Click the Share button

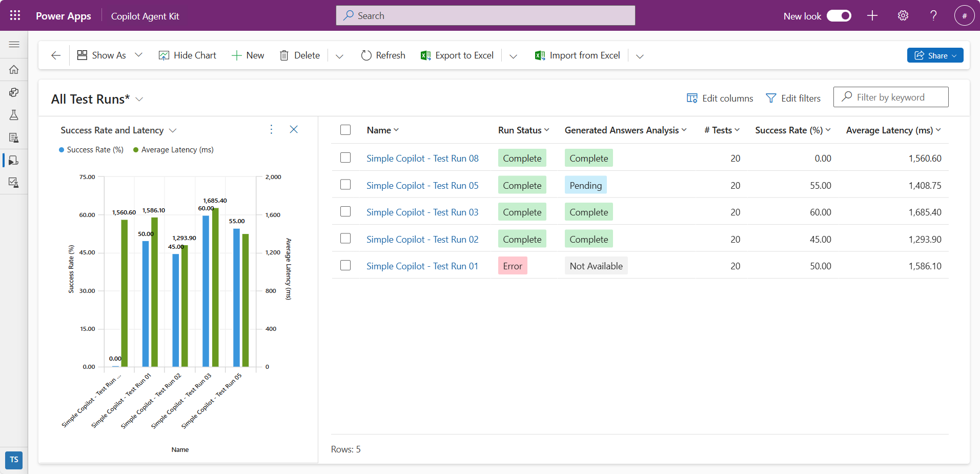[x=935, y=55]
